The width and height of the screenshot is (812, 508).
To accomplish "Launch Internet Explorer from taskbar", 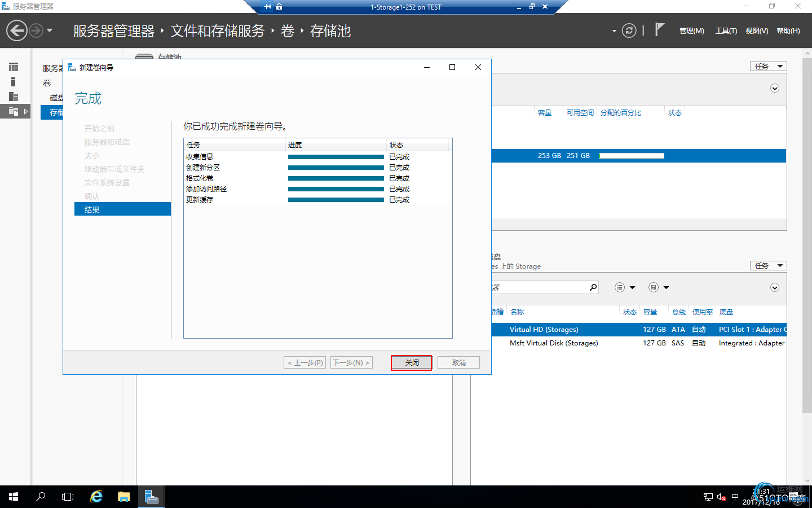I will click(96, 497).
